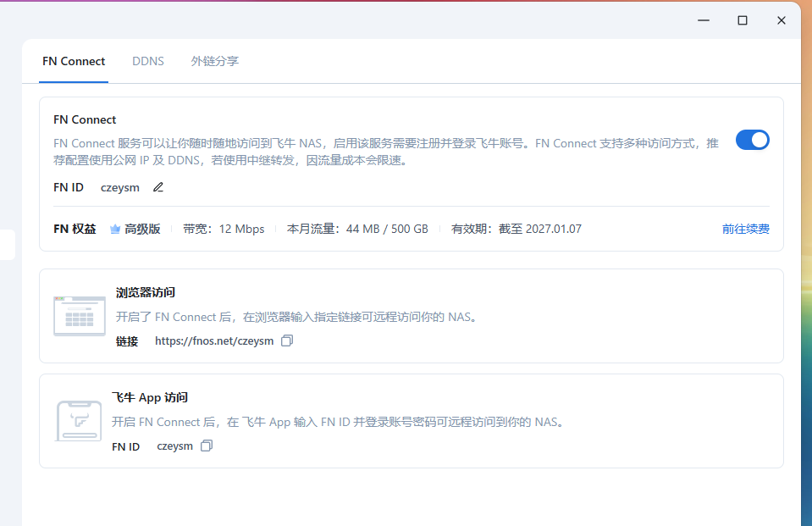This screenshot has width=812, height=526.
Task: Click the crown icon beside 高级版
Action: [x=115, y=228]
